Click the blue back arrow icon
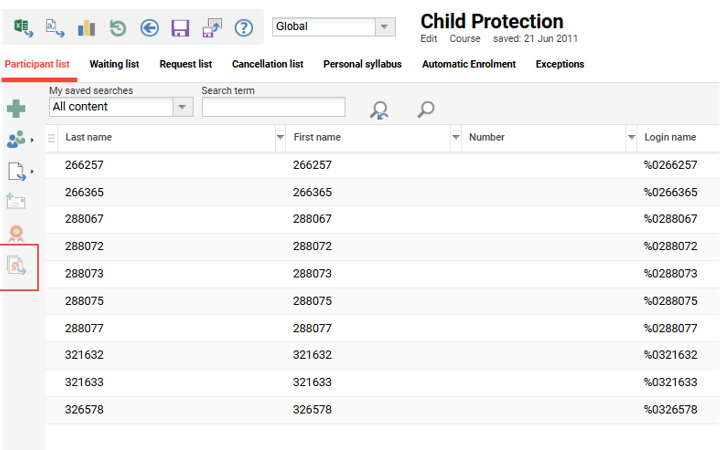Image resolution: width=720 pixels, height=450 pixels. tap(150, 28)
